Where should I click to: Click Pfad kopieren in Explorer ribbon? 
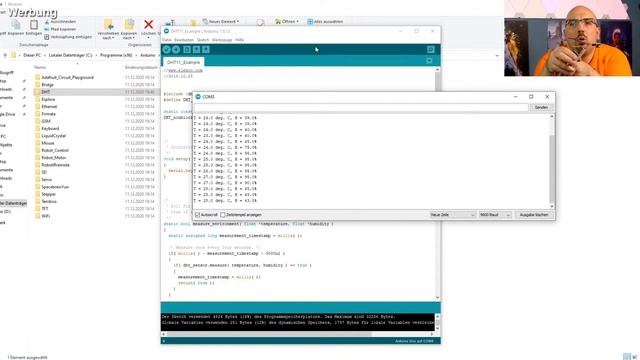(60, 29)
